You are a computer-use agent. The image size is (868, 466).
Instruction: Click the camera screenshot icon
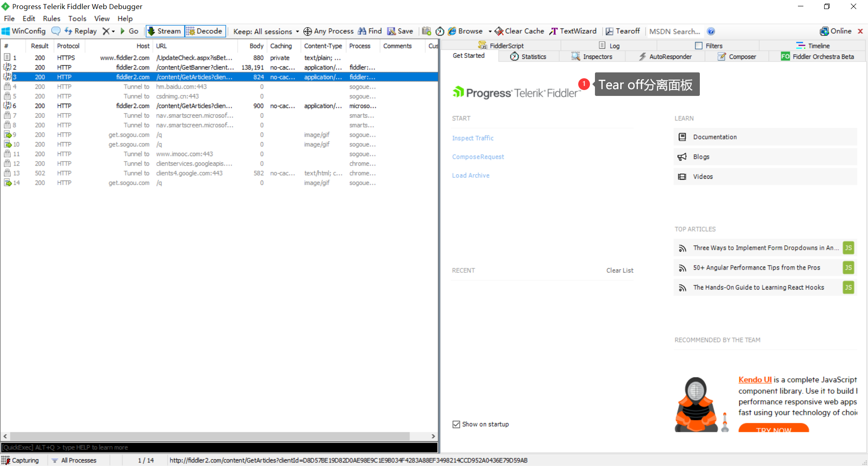tap(426, 31)
